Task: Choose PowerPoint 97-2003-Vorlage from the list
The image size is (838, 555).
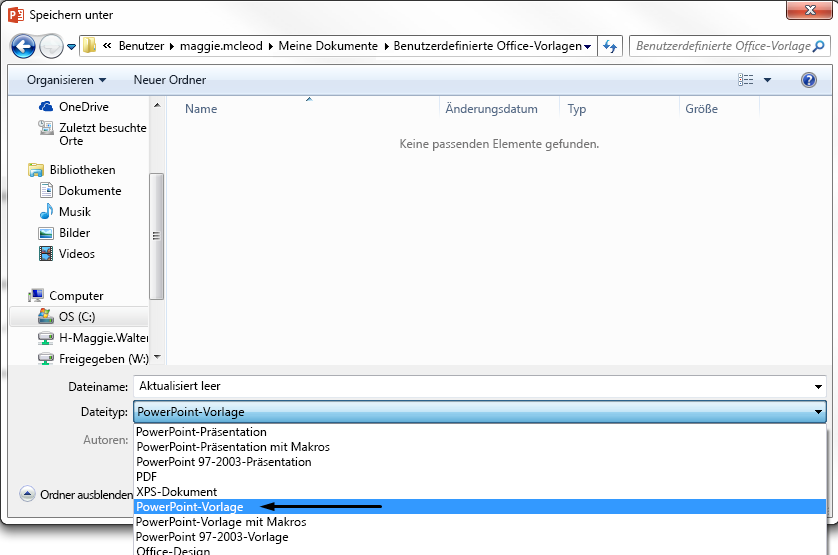Action: pos(212,536)
